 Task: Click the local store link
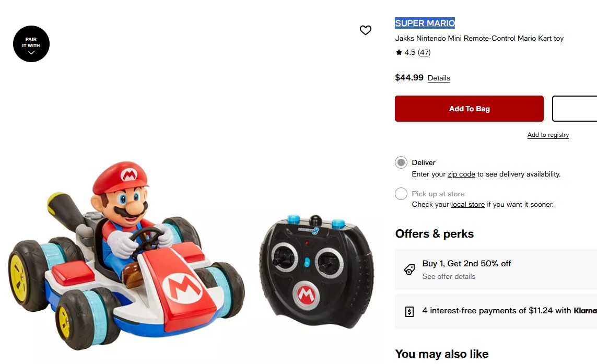468,205
